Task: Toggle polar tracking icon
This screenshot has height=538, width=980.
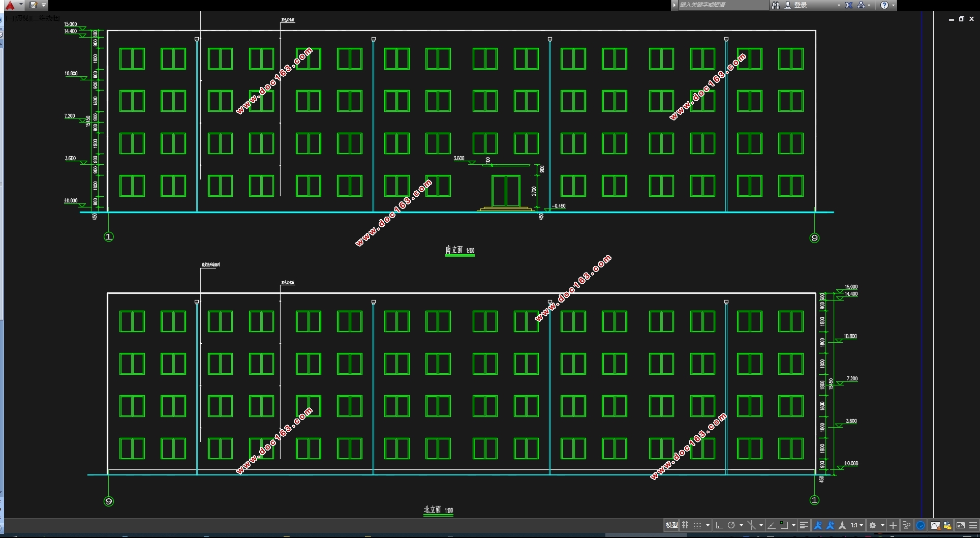Action: (731, 525)
